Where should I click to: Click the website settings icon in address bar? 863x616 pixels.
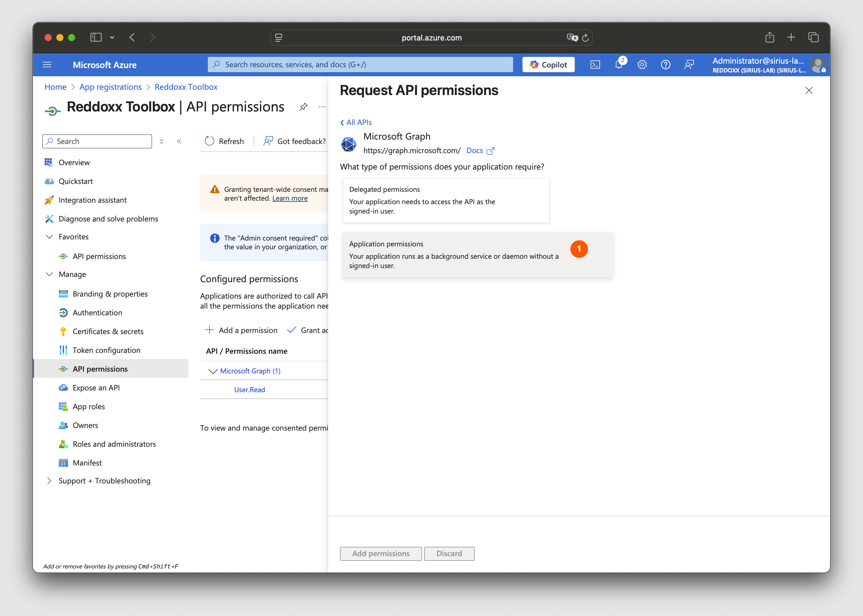[x=279, y=38]
